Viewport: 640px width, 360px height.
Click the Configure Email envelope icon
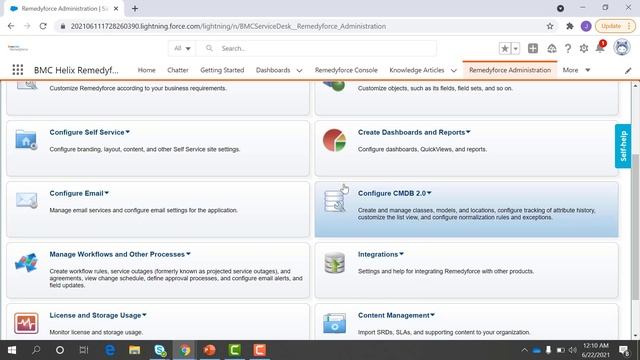(27, 200)
